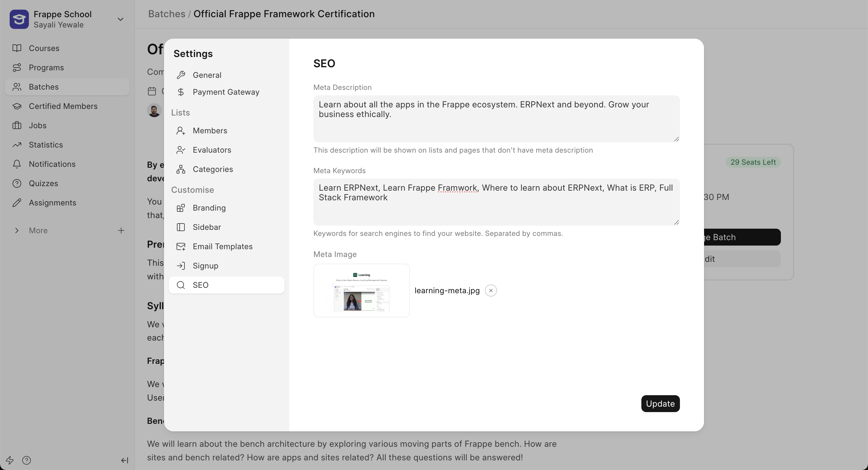Select the SEO settings tab
This screenshot has height=470, width=868.
click(226, 285)
